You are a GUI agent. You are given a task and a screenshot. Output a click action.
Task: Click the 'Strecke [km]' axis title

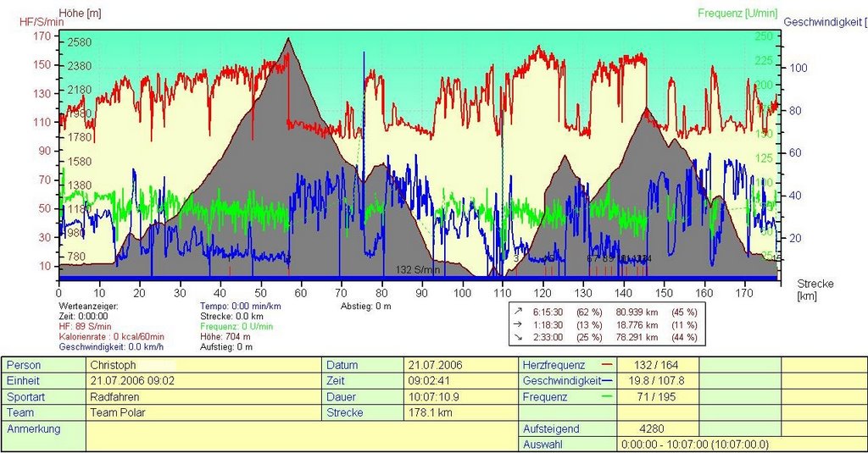[x=815, y=290]
